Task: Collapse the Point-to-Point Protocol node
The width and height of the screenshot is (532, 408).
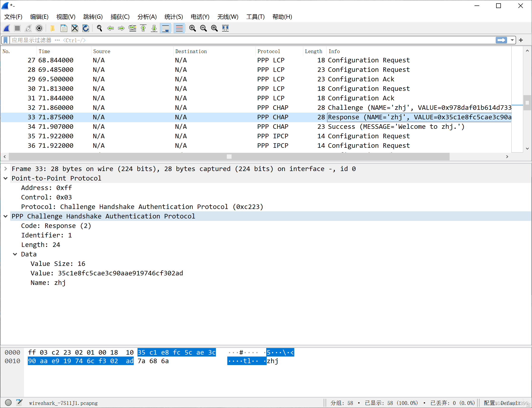Action: [6, 178]
